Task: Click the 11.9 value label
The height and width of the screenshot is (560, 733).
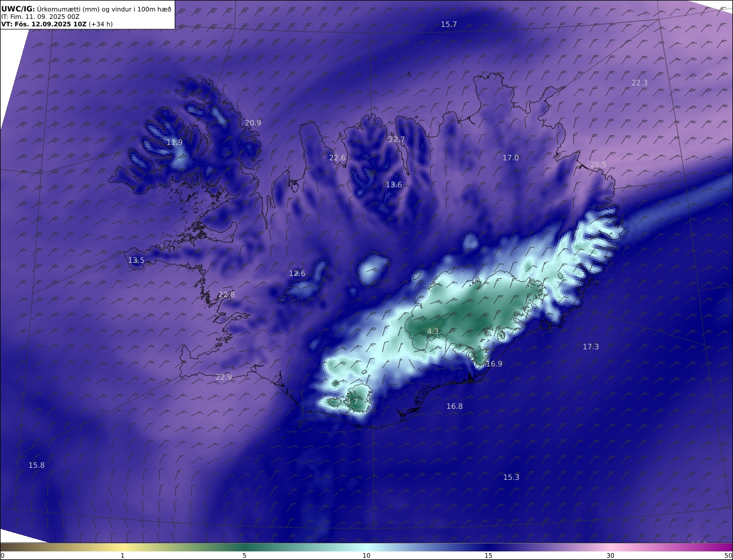Action: pos(174,142)
